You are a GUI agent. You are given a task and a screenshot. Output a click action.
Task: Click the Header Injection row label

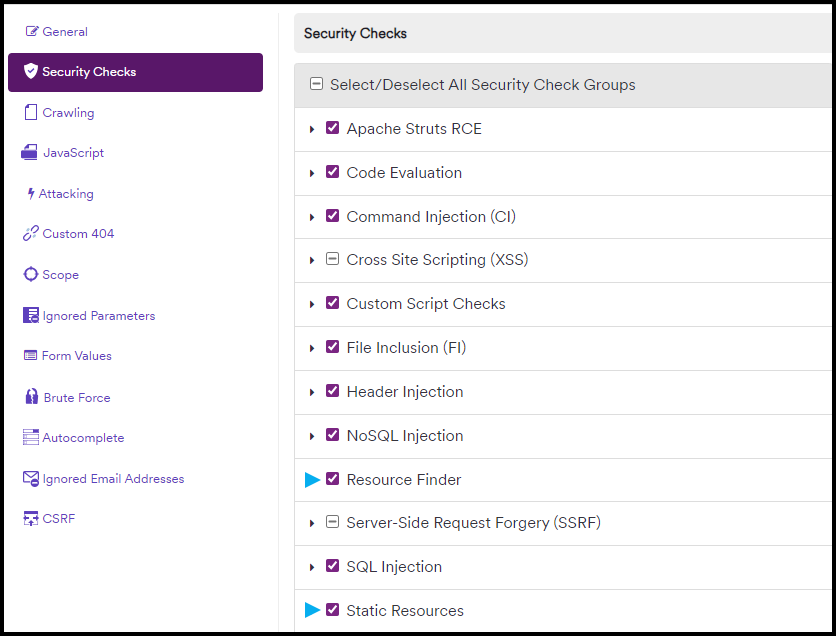pos(404,391)
